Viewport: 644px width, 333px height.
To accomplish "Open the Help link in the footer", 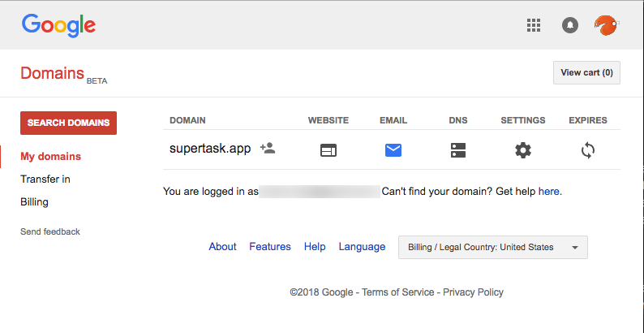I will [x=315, y=247].
